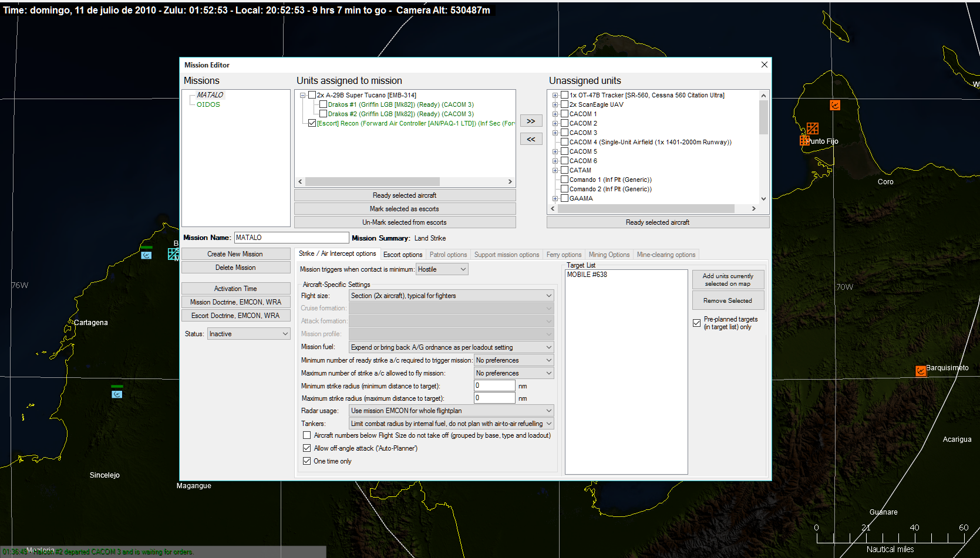
Task: Uncheck One time only
Action: [307, 461]
